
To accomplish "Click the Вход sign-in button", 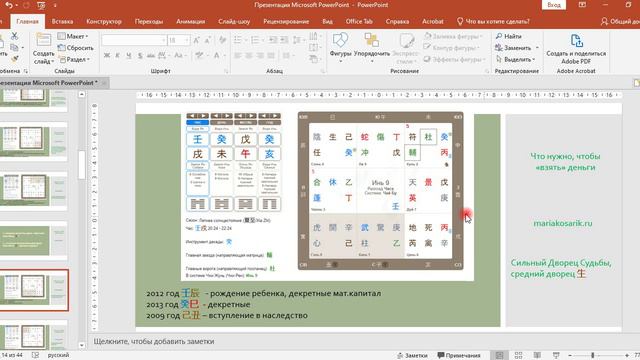I will pyautogui.click(x=554, y=5).
